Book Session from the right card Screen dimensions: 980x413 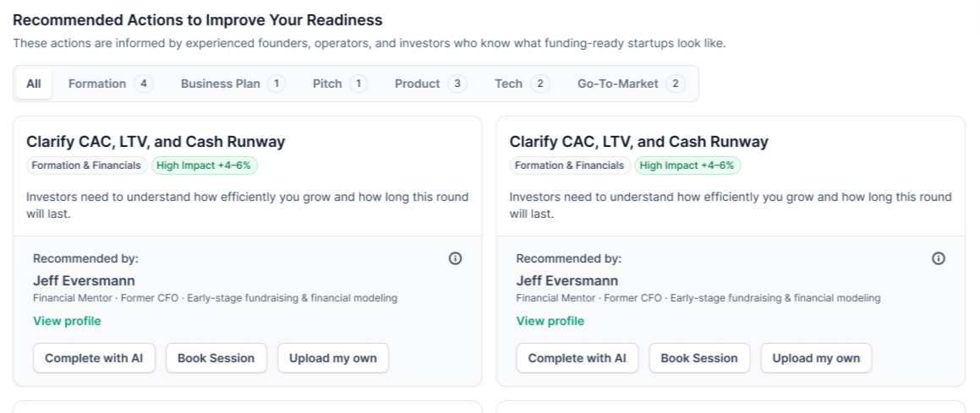pos(698,358)
